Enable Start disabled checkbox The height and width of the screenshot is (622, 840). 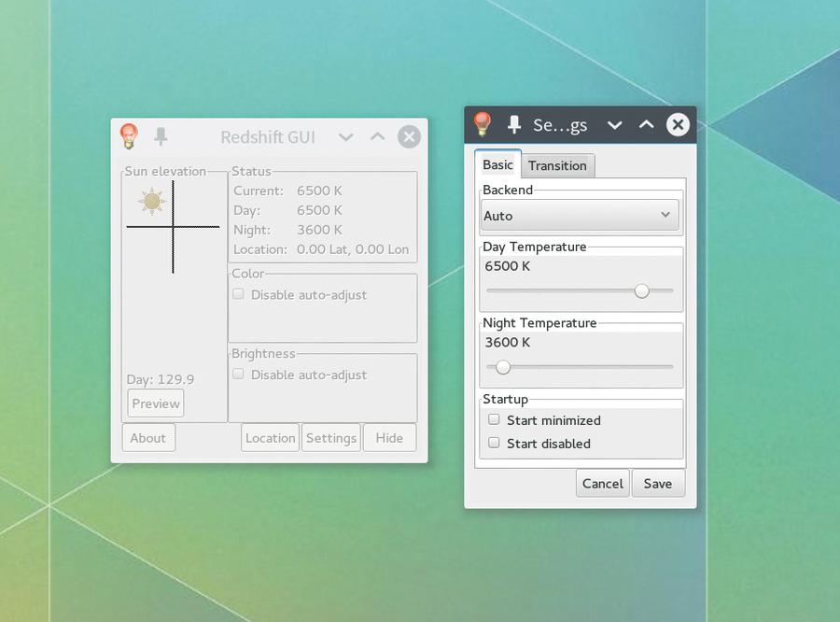point(494,443)
